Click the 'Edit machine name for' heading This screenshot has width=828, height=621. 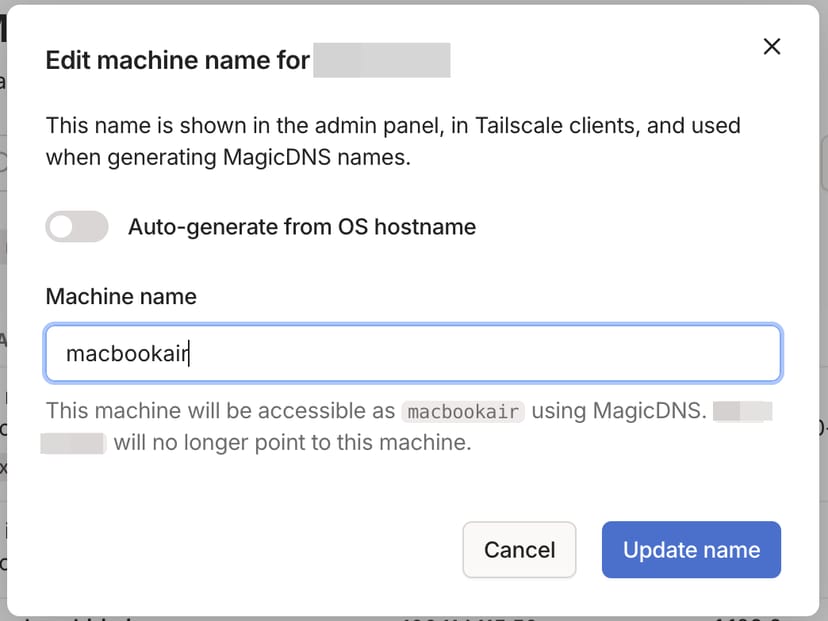click(x=177, y=60)
